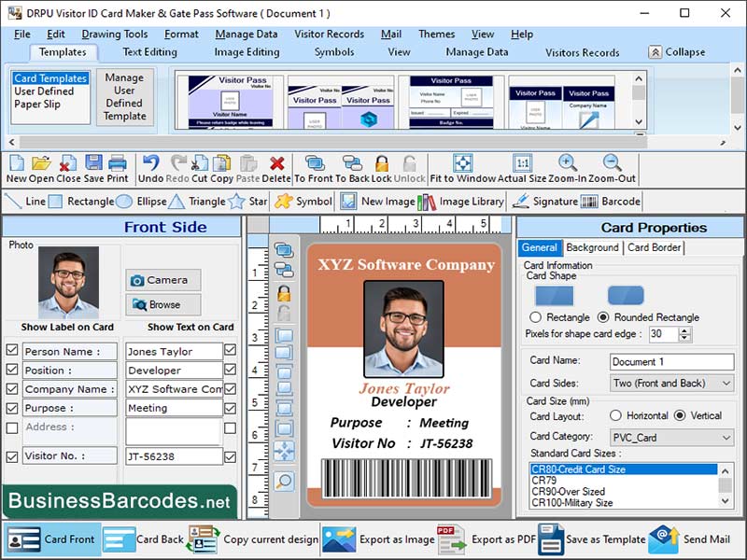Select the Barcode tool
Viewport: 747px width, 560px height.
(618, 201)
